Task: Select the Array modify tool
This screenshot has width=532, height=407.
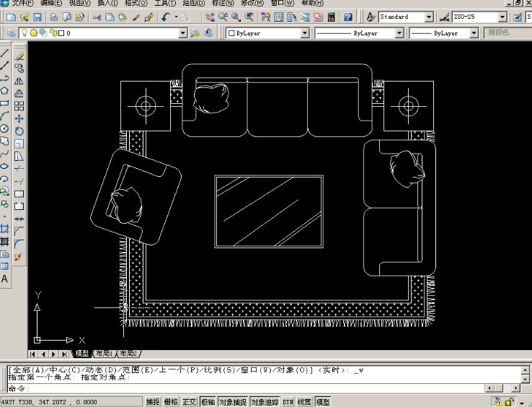Action: [x=19, y=106]
